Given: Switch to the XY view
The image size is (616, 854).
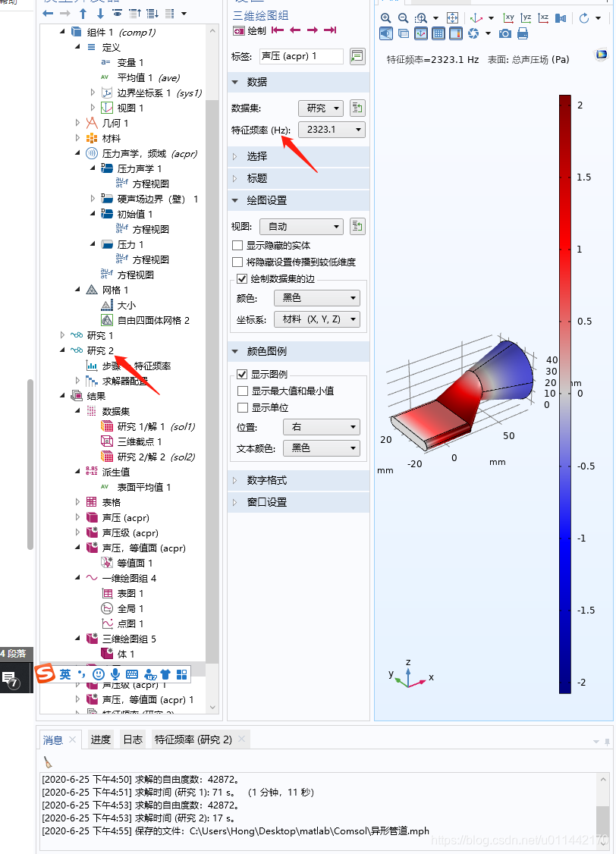Looking at the screenshot, I should [509, 18].
